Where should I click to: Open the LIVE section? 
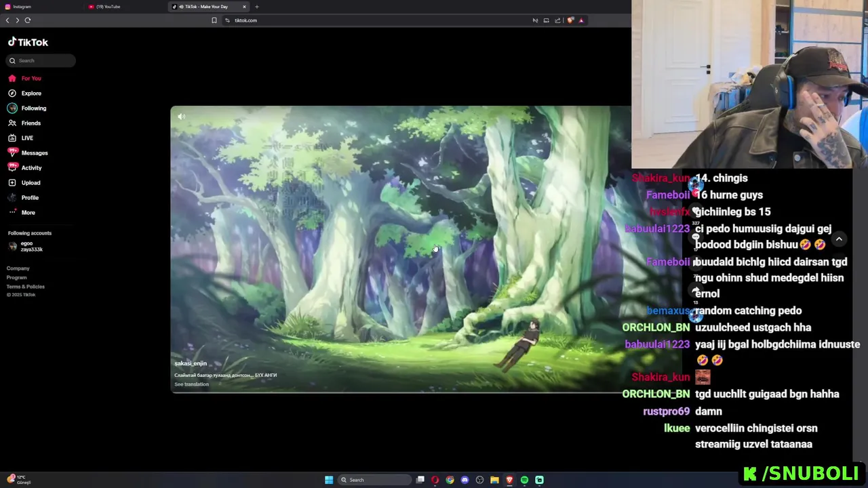[27, 138]
